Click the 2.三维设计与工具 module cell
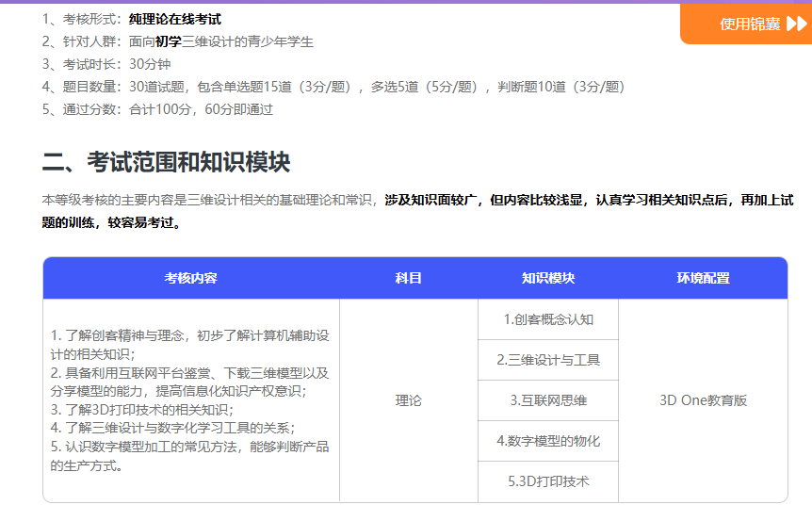812x521 pixels. click(x=548, y=360)
